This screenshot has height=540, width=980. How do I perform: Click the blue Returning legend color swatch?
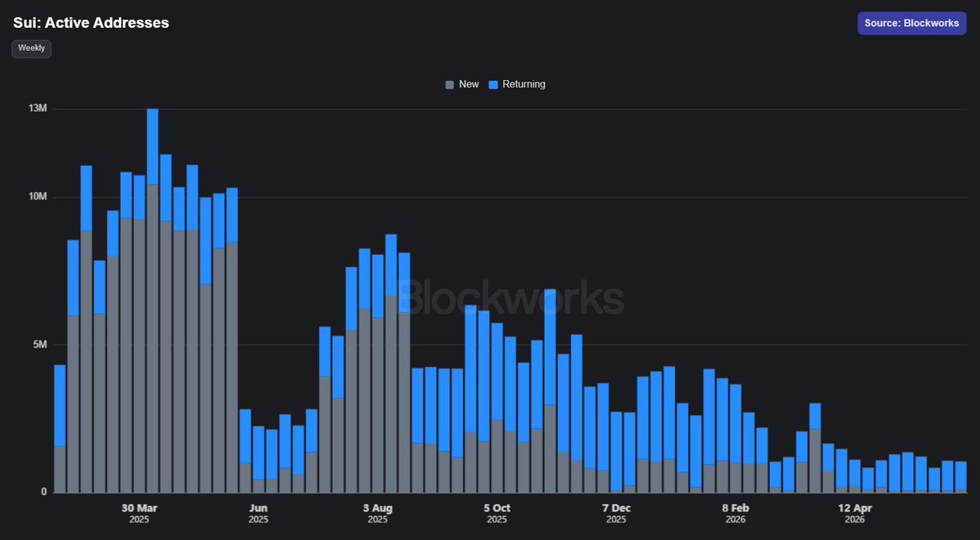[x=492, y=85]
